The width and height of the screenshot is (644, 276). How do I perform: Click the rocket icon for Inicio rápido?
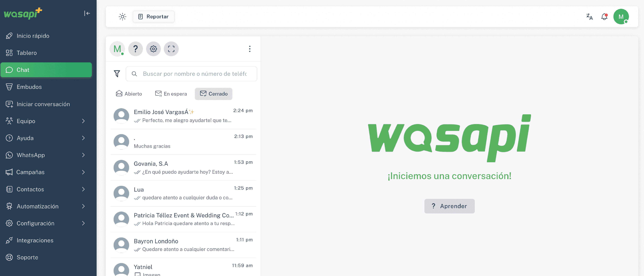[9, 36]
